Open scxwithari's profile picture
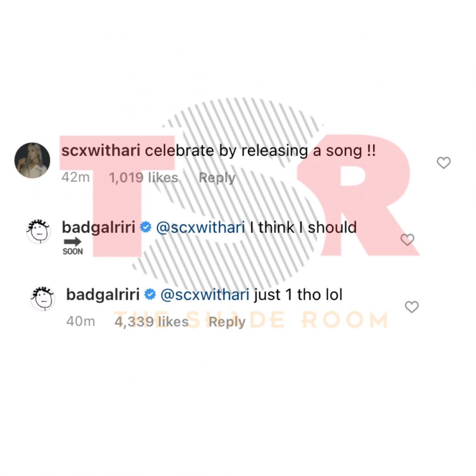This screenshot has width=476, height=476. coord(32,160)
